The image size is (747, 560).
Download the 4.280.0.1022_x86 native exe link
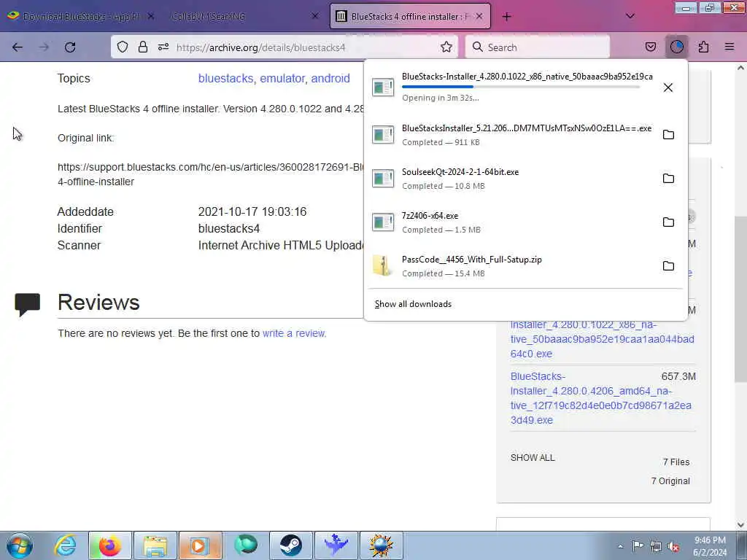pyautogui.click(x=602, y=339)
